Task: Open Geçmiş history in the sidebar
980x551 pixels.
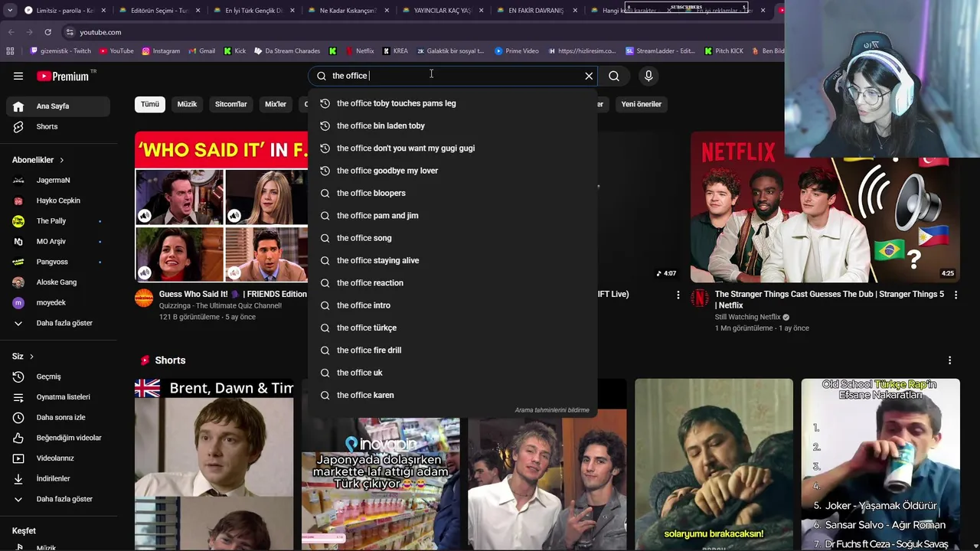Action: point(58,377)
